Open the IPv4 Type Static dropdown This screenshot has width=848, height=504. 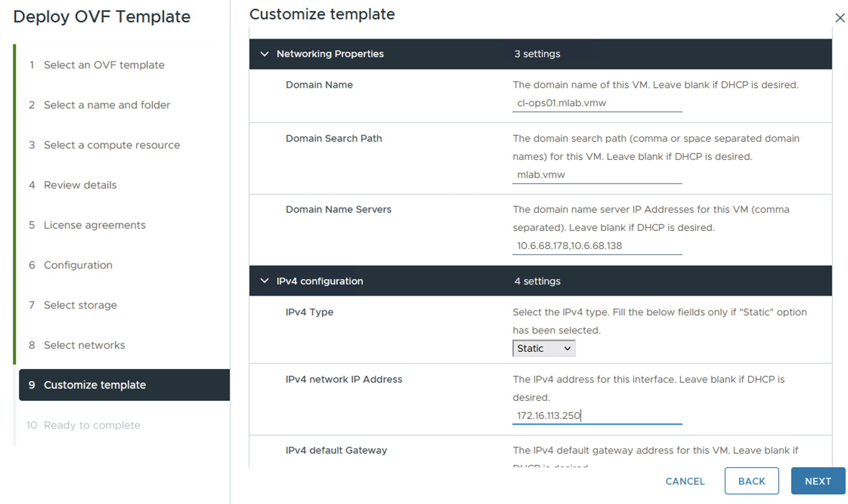[543, 348]
